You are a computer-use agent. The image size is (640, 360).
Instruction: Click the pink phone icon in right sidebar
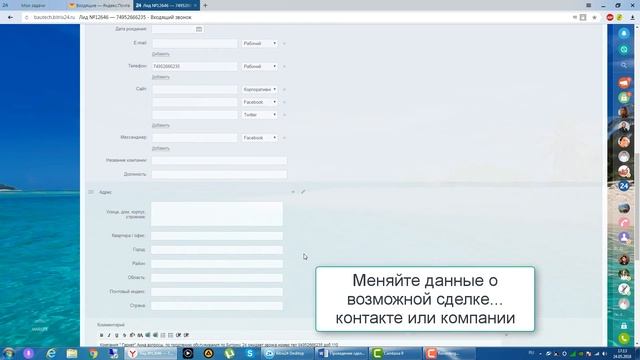624,223
